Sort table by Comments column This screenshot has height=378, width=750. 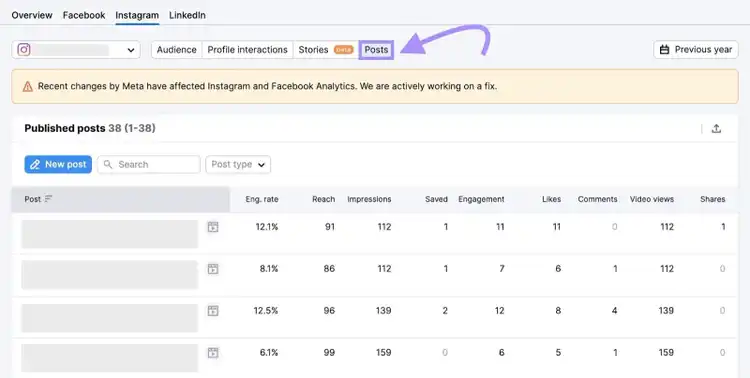(597, 199)
